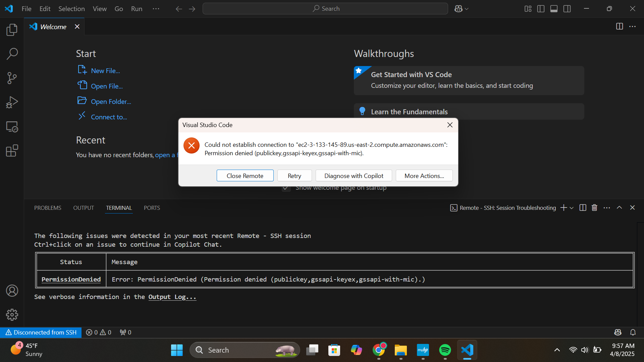The width and height of the screenshot is (644, 362).
Task: Click Copilot status bar icon
Action: pyautogui.click(x=618, y=333)
